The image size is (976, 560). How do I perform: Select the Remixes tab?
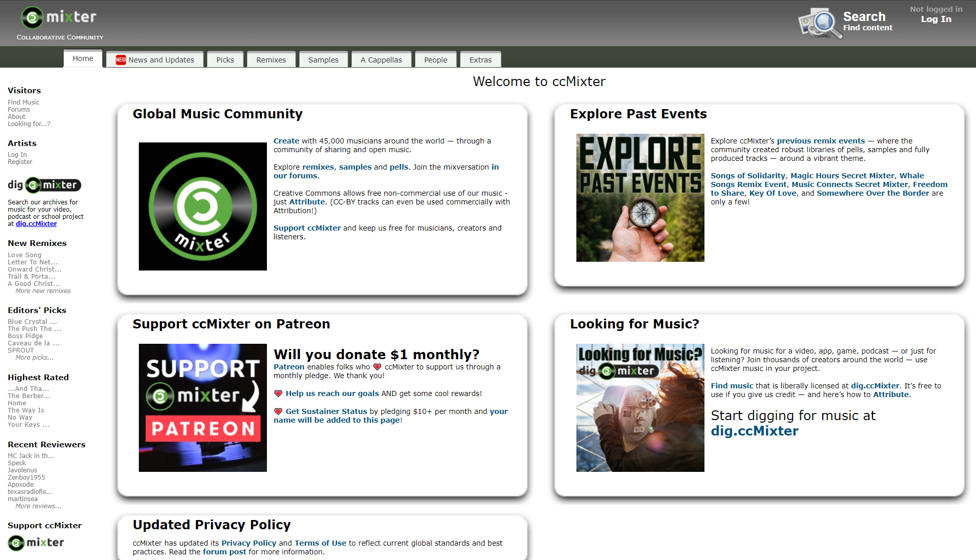tap(271, 60)
